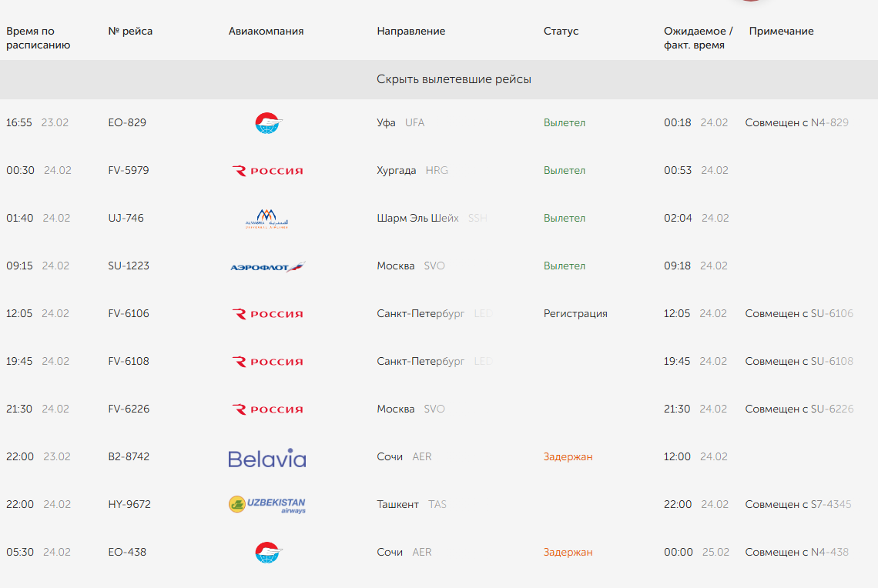Select the Статус column header
The height and width of the screenshot is (588, 878).
coord(561,32)
